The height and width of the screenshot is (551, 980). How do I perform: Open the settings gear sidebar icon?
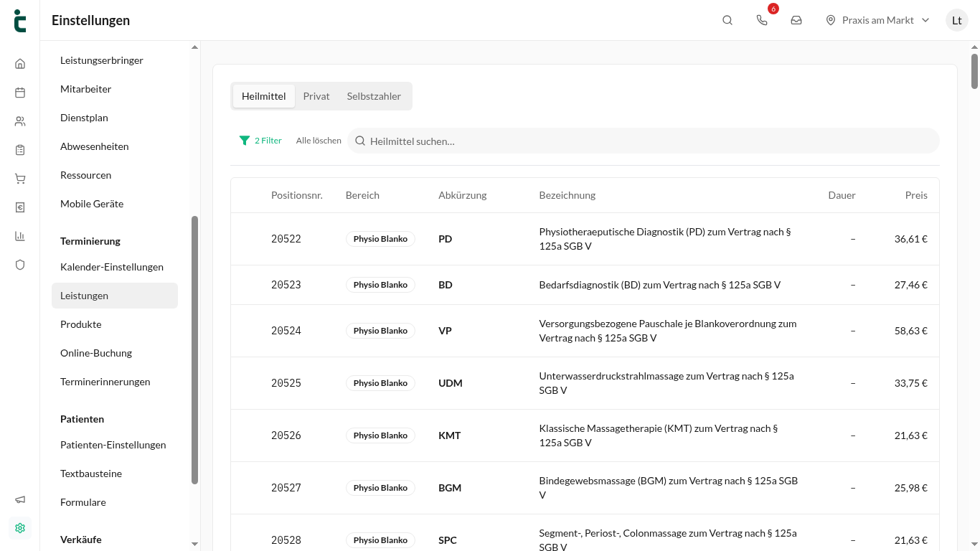(x=20, y=528)
